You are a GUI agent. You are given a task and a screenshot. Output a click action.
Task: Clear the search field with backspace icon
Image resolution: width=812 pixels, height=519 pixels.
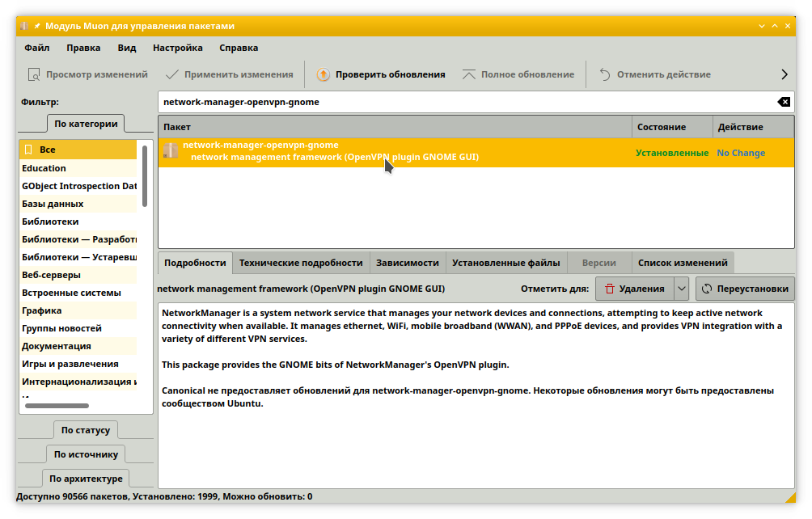[x=784, y=102]
